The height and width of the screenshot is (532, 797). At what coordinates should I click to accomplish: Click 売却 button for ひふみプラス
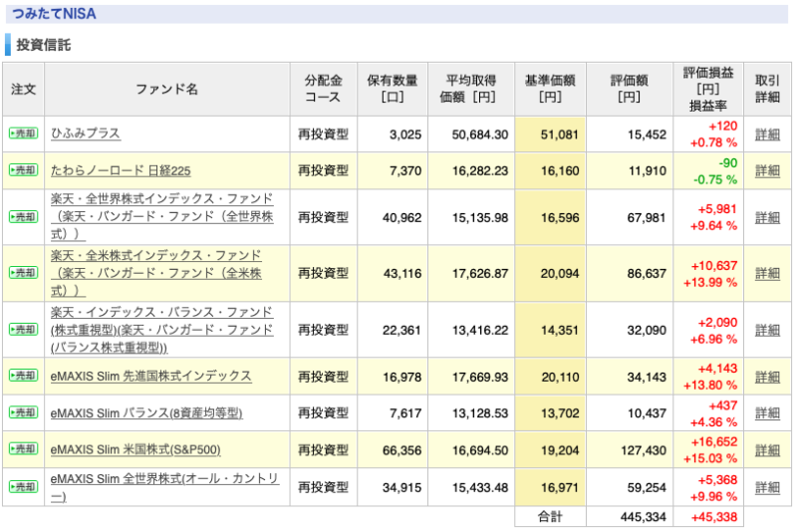coord(23,133)
